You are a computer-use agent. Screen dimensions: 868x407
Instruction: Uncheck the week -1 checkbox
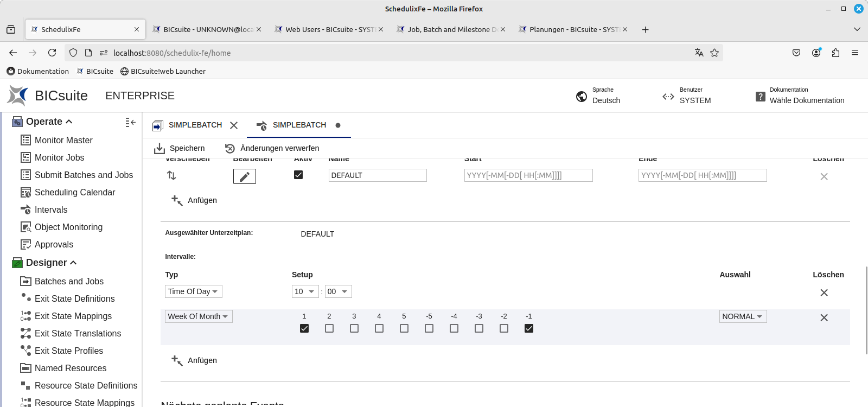[x=529, y=328]
